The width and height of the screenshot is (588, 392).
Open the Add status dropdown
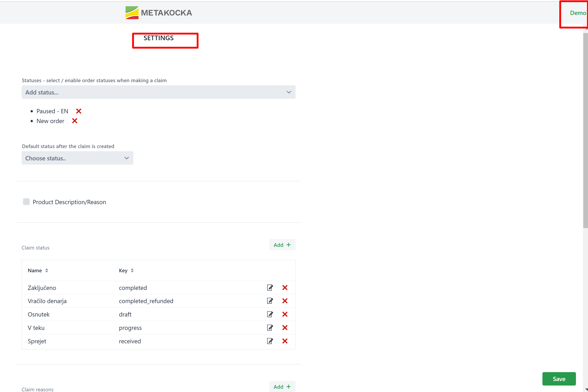158,92
